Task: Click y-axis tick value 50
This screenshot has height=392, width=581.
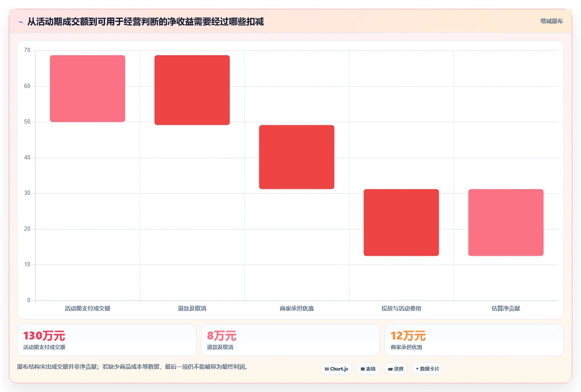Action: (x=27, y=122)
